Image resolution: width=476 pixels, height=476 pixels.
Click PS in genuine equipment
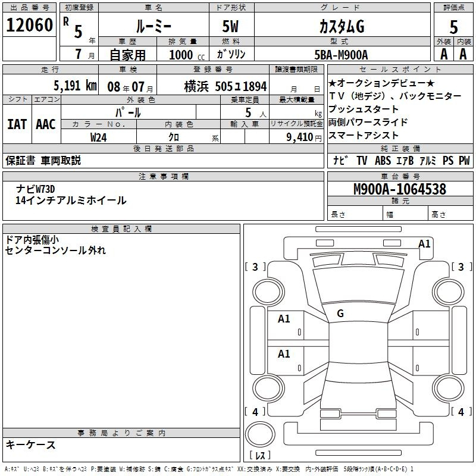pos(448,161)
